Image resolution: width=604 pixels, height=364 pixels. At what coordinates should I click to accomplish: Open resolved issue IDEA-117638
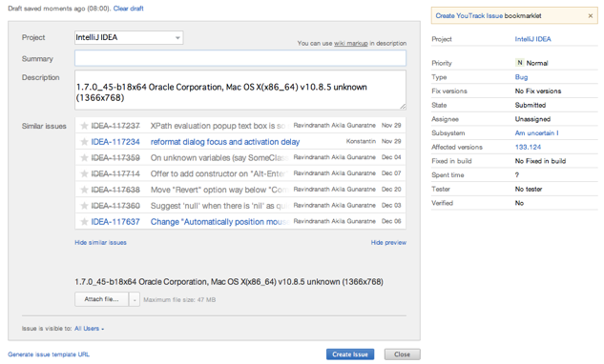click(115, 190)
